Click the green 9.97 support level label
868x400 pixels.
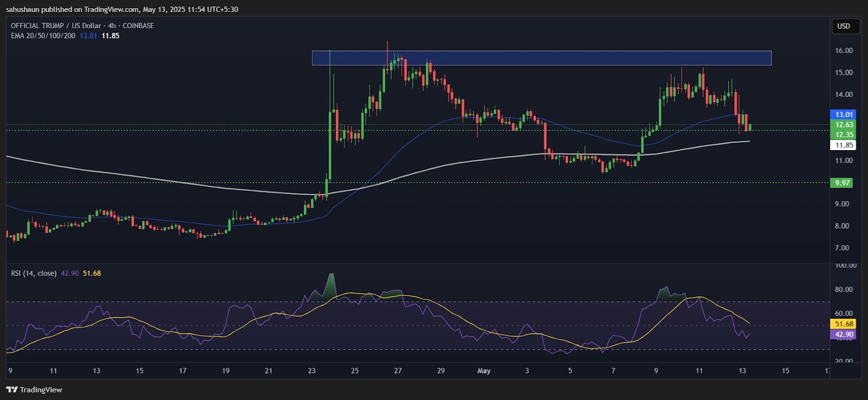click(x=842, y=183)
